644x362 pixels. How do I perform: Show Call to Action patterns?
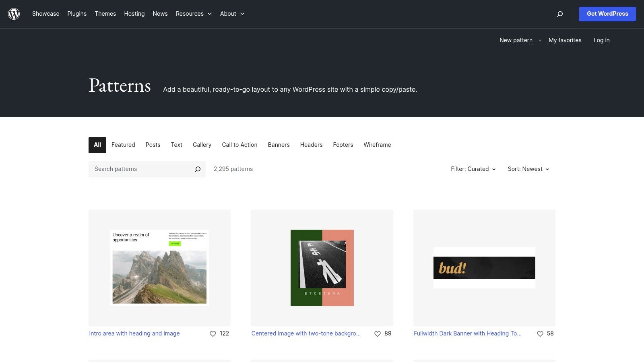pyautogui.click(x=240, y=145)
